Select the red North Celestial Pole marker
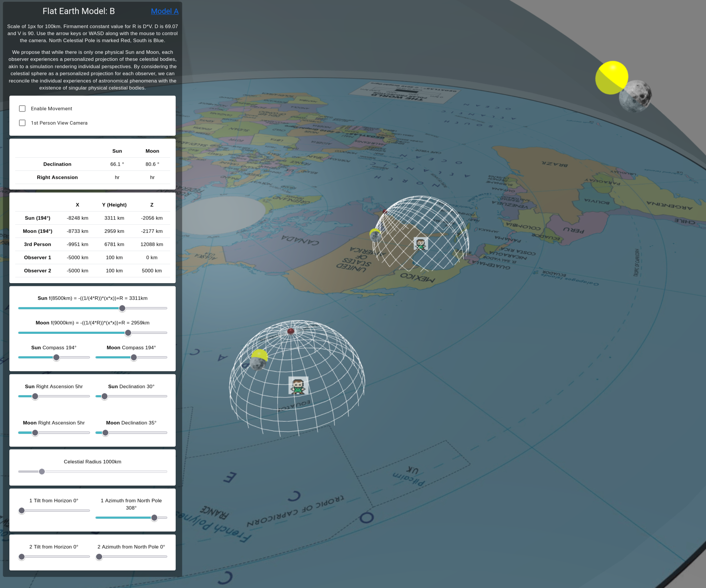 pos(290,331)
